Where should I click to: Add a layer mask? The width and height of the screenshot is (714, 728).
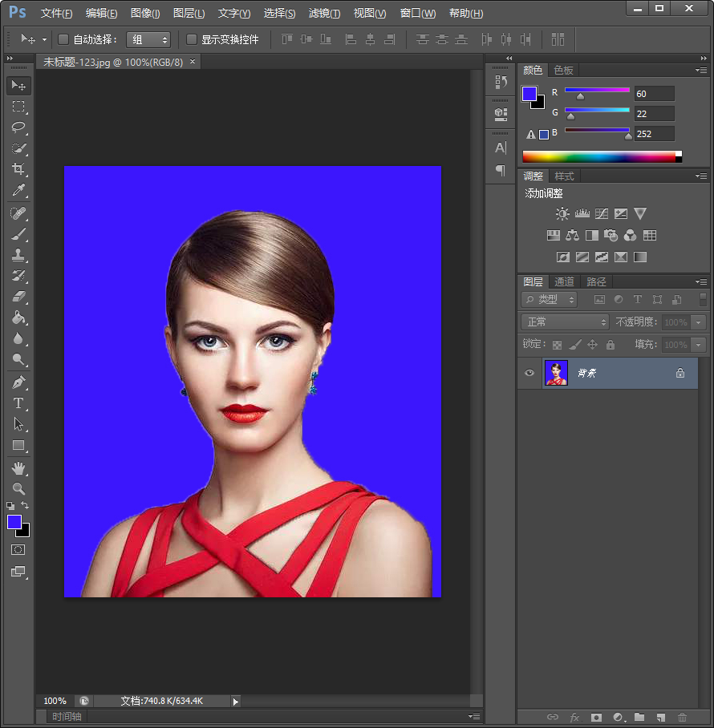[596, 718]
